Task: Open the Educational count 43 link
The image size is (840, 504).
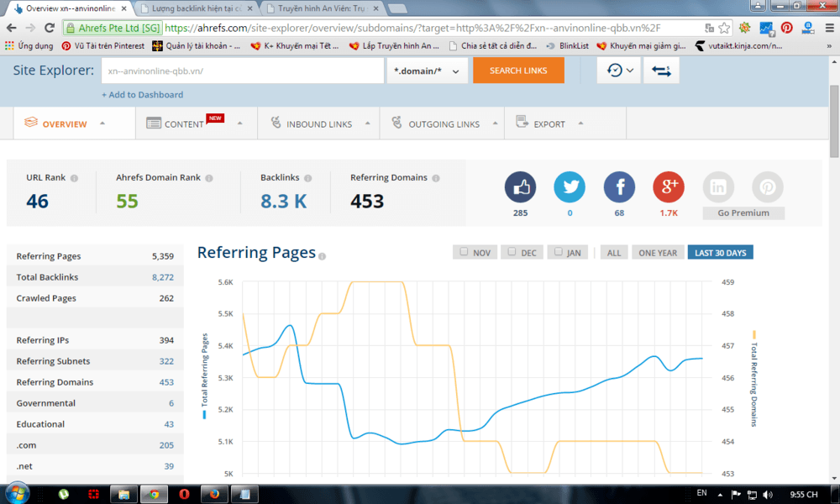Action: [x=169, y=424]
